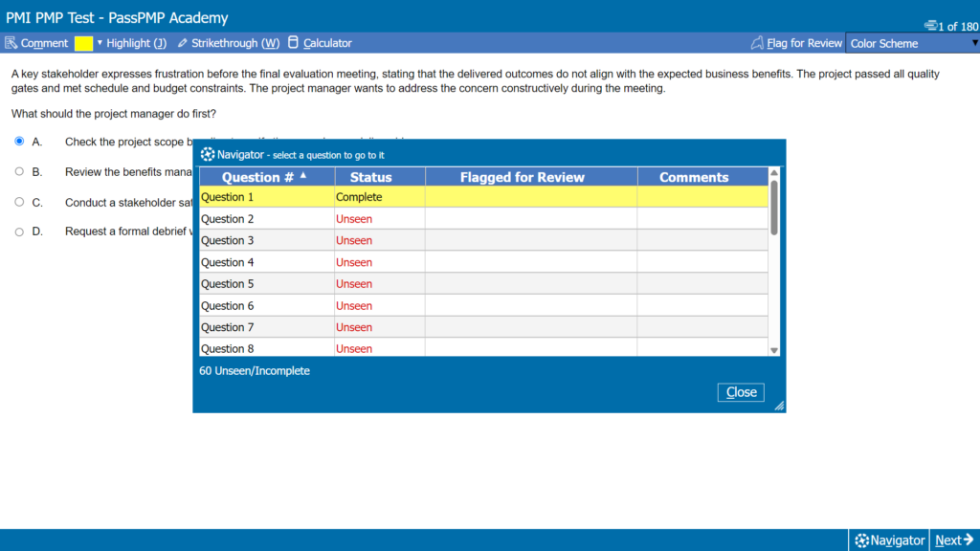The image size is (980, 551).
Task: Close the Navigator dialog with the Close button
Action: pos(741,392)
